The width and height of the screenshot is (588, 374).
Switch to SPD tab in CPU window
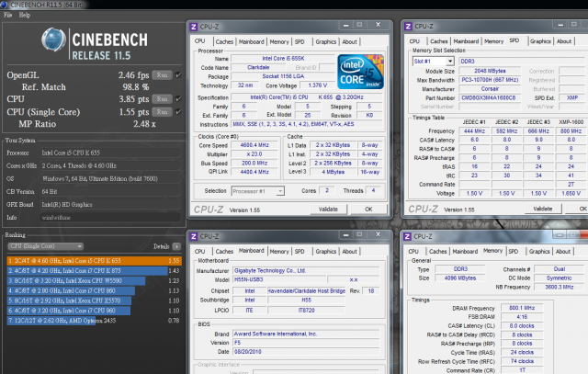click(300, 41)
